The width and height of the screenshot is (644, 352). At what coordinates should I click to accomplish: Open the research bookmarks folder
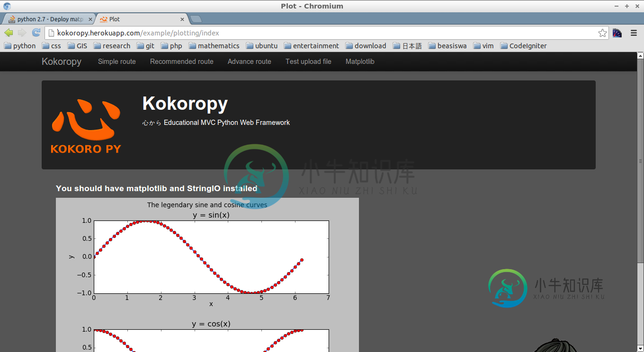point(112,46)
